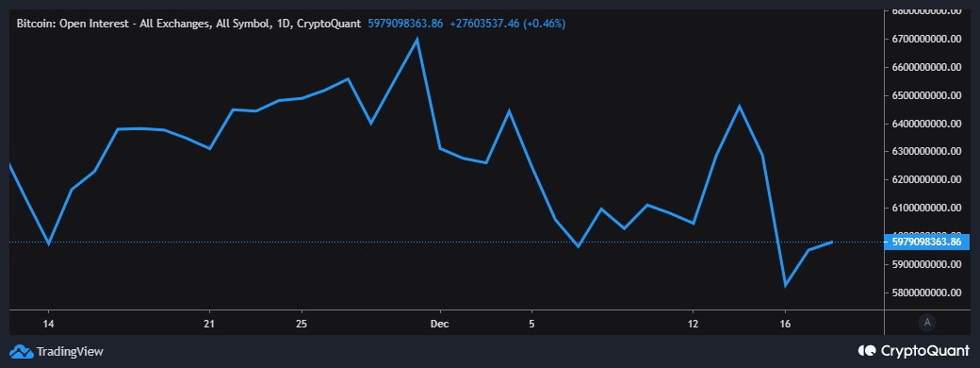This screenshot has height=368, width=980.
Task: Click the date label 12 on time axis
Action: (693, 324)
